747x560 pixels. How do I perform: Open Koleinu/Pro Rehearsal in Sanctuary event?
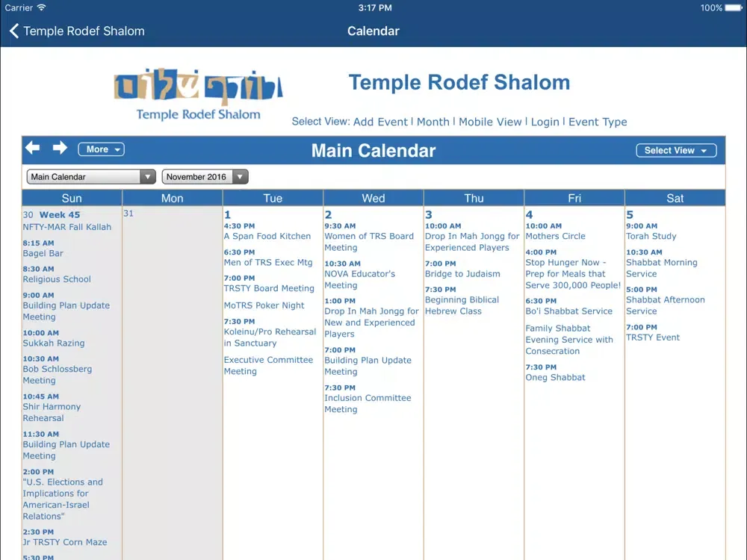click(270, 337)
